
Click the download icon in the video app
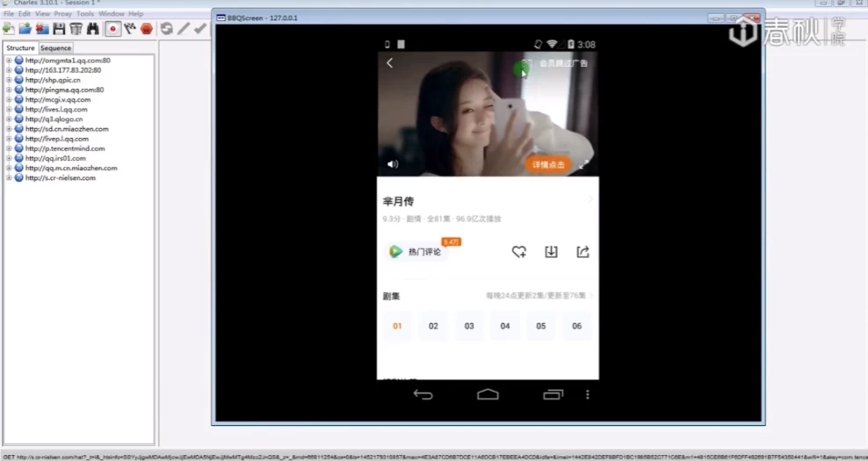click(551, 252)
